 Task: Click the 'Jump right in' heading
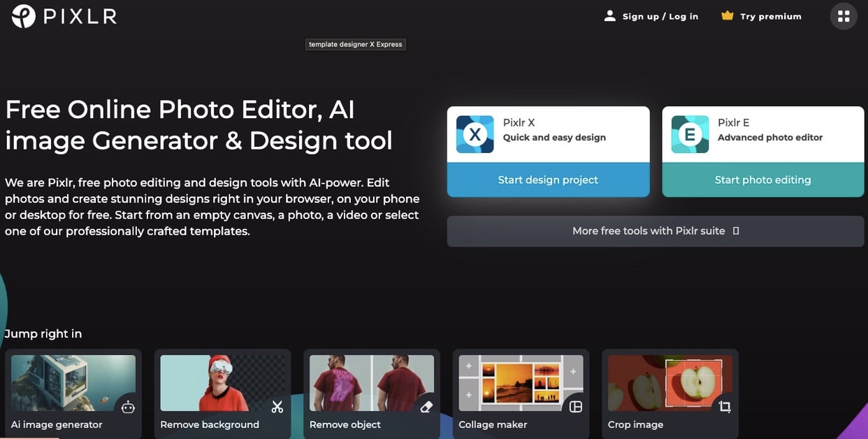pos(43,333)
